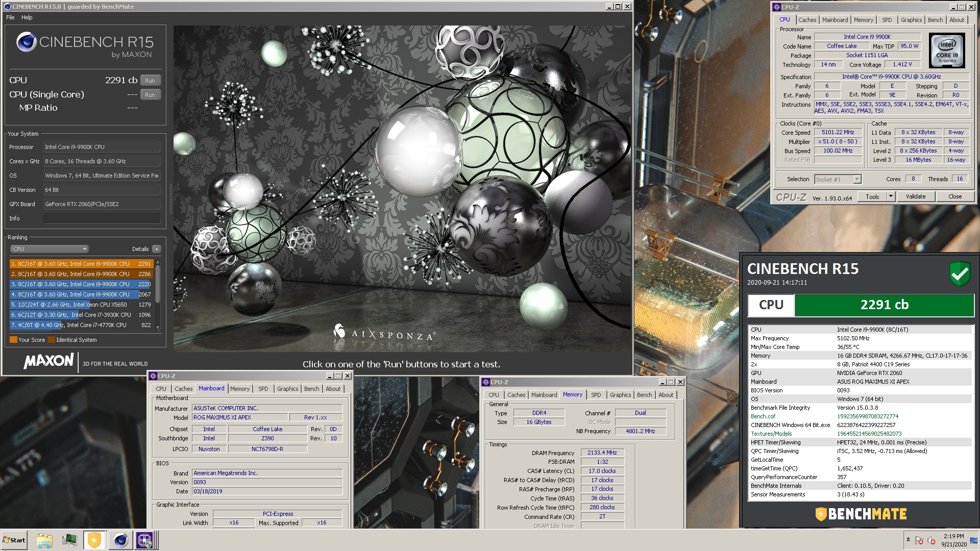
Task: Open About tab in top-right CPU-Z
Action: [957, 20]
